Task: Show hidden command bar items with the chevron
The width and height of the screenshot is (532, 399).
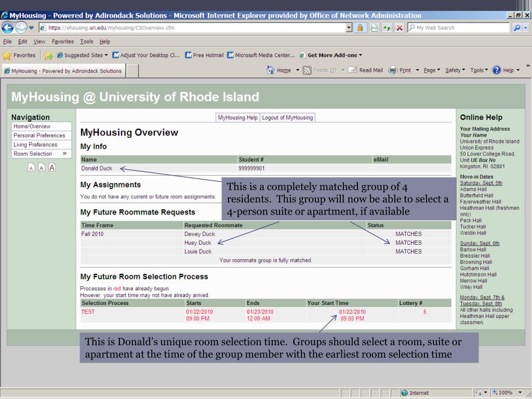Action: (528, 66)
